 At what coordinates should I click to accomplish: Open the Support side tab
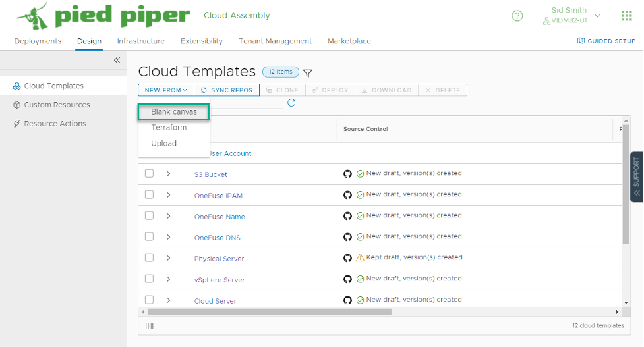click(x=636, y=176)
